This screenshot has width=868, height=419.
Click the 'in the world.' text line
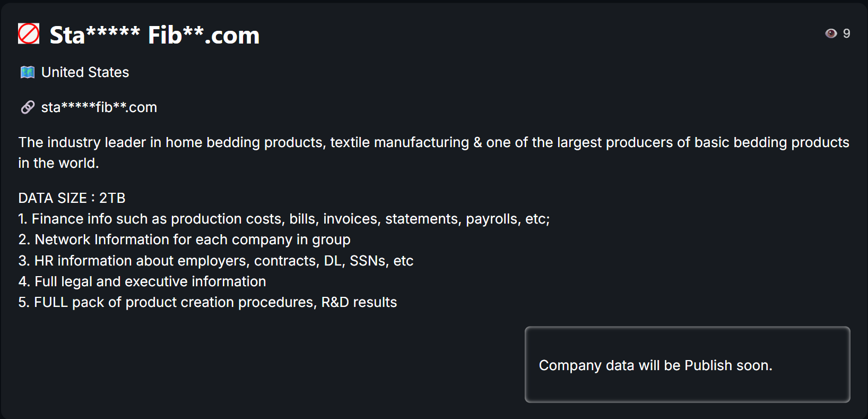tap(58, 163)
